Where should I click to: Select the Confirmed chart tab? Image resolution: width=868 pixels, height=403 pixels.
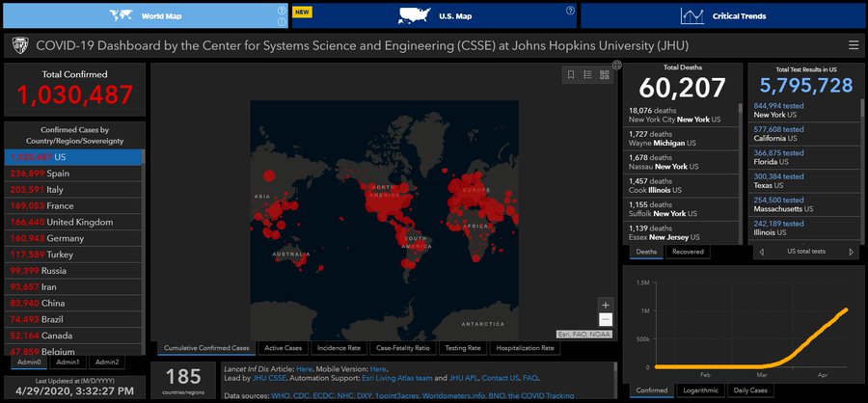652,390
